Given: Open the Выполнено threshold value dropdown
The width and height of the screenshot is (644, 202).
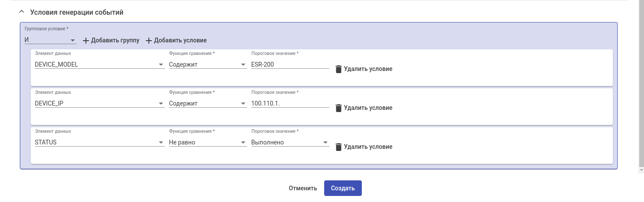Looking at the screenshot, I should pos(290,143).
